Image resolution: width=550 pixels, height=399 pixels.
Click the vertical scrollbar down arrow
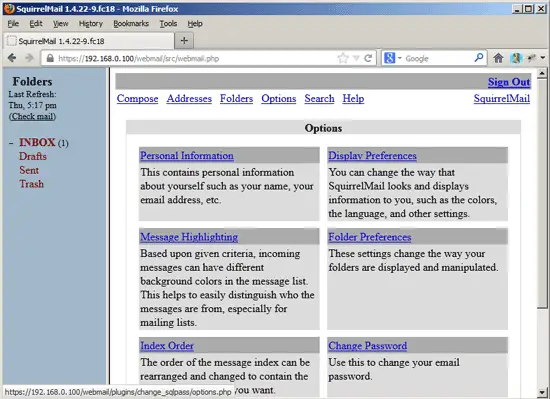(542, 392)
